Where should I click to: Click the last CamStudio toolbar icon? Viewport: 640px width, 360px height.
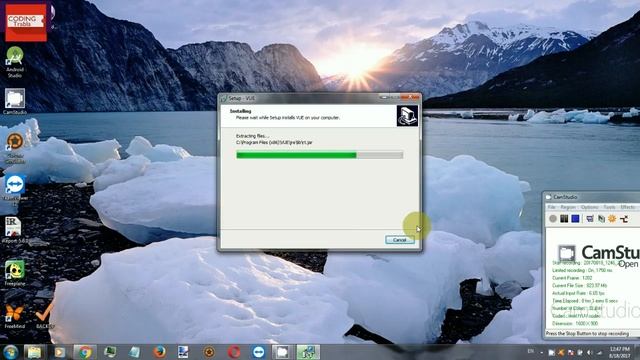click(624, 219)
